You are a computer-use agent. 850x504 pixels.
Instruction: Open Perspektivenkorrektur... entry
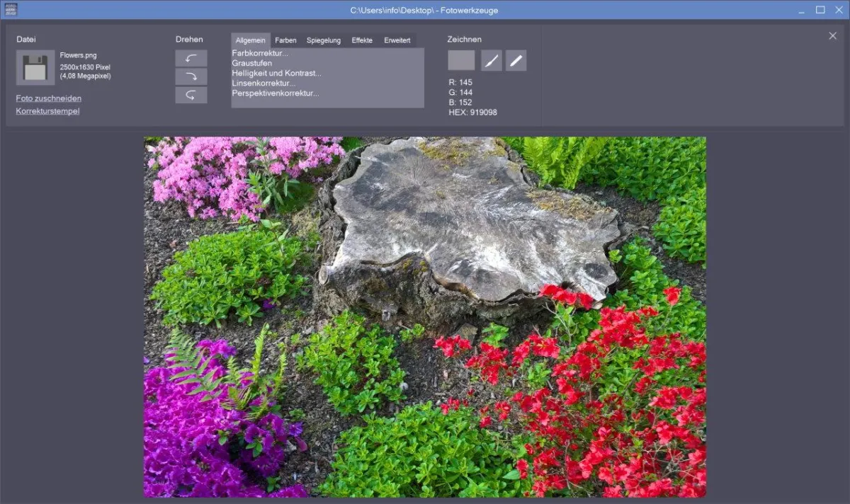pyautogui.click(x=275, y=93)
